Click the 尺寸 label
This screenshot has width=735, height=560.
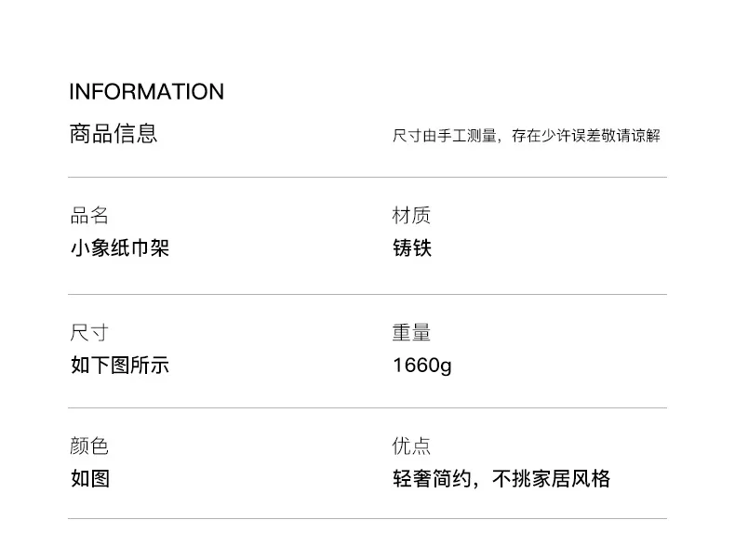(x=89, y=333)
